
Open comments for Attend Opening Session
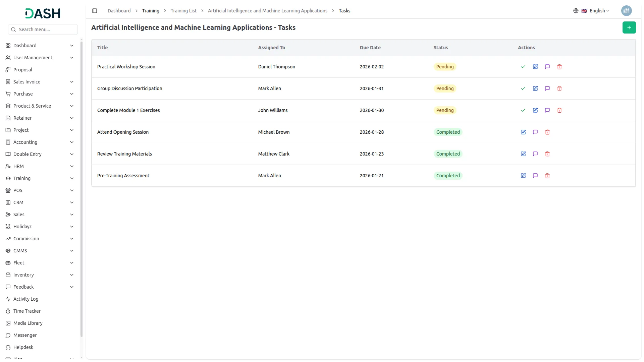coord(535,132)
